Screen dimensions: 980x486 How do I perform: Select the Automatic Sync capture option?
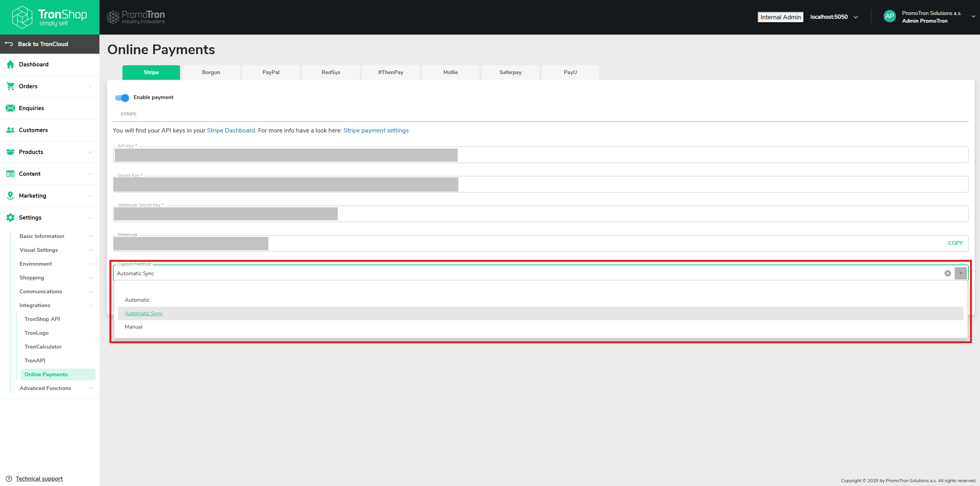point(540,313)
